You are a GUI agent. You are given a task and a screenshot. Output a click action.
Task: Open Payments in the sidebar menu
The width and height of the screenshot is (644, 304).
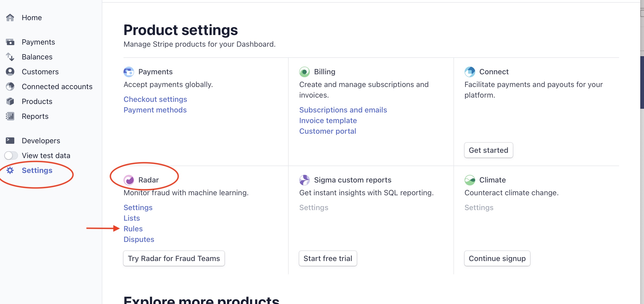tap(38, 42)
